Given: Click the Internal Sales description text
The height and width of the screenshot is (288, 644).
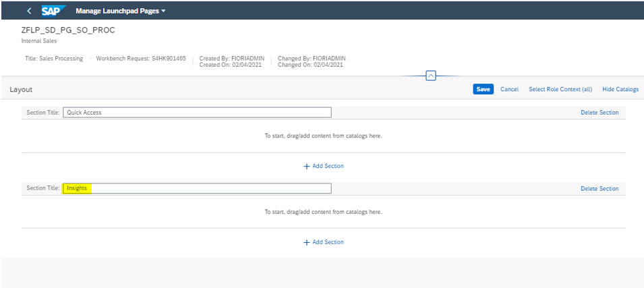Looking at the screenshot, I should (x=39, y=41).
